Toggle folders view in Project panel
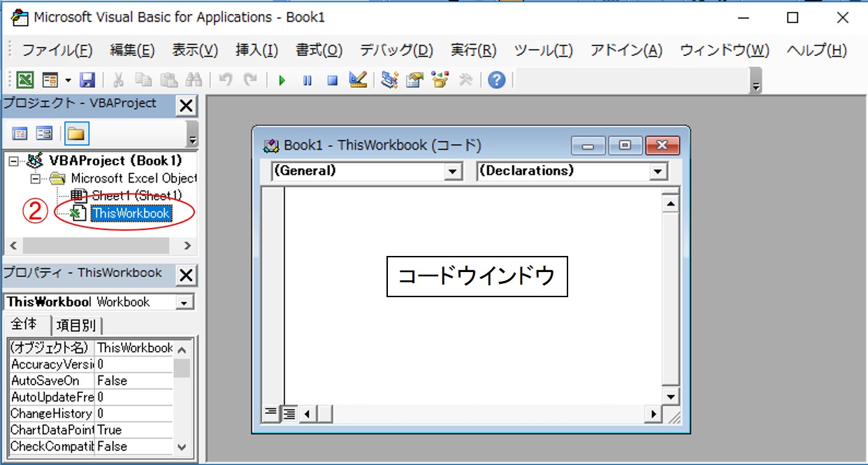Screen dimensions: 868x465 pos(75,133)
